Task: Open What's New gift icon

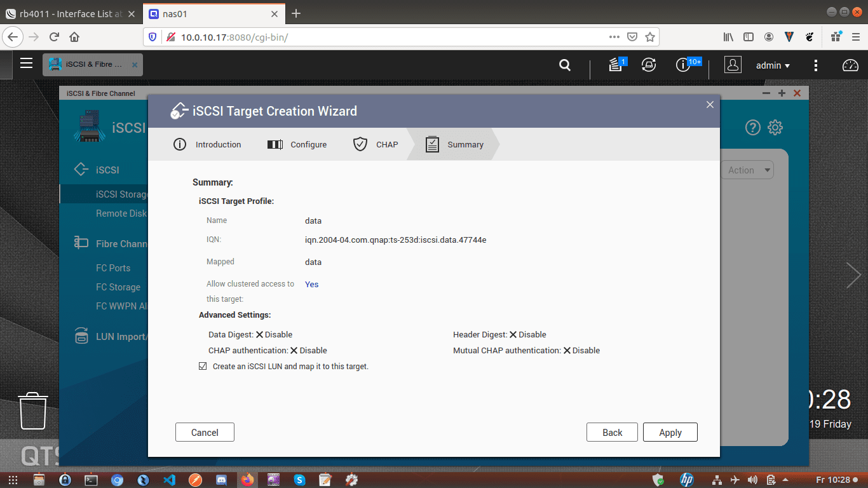Action: coord(836,37)
